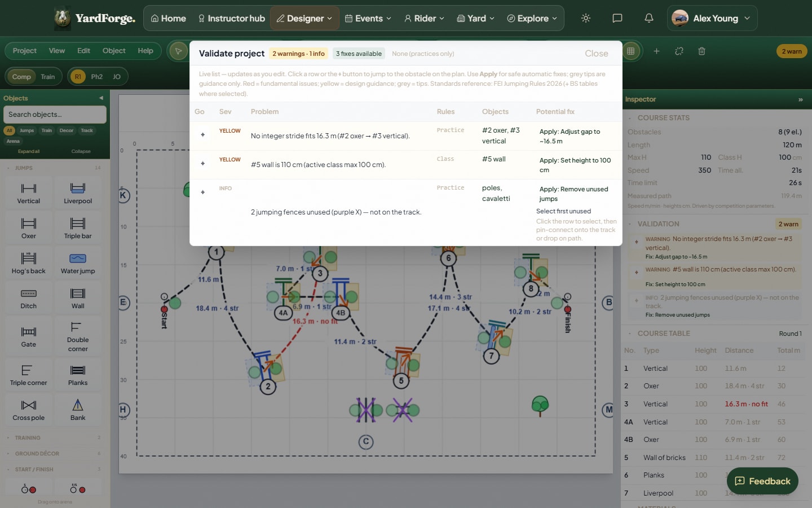Image resolution: width=812 pixels, height=508 pixels.
Task: Expand the Training objects section
Action: [54, 437]
